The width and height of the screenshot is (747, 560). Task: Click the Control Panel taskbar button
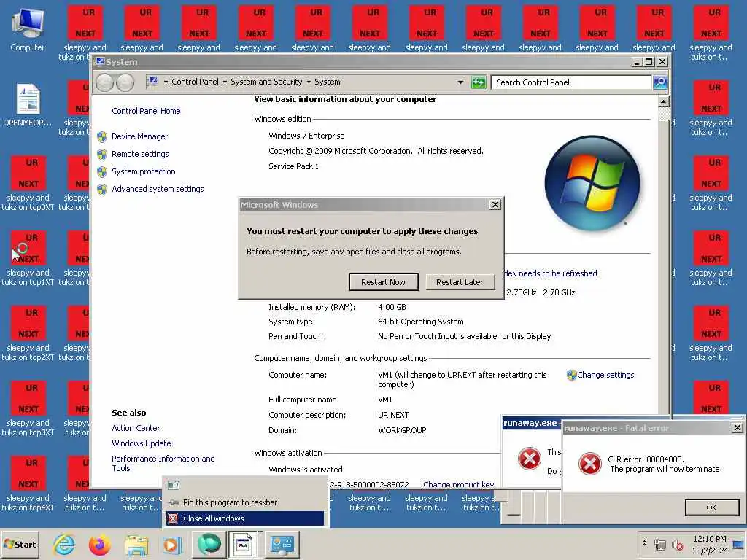[282, 544]
